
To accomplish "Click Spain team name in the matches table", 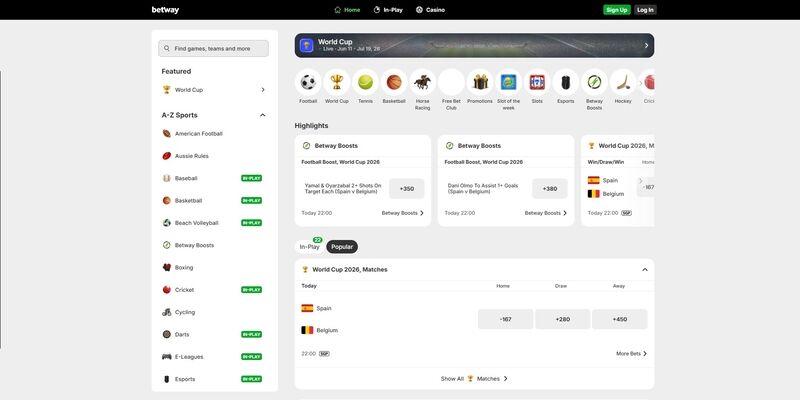I will point(324,308).
